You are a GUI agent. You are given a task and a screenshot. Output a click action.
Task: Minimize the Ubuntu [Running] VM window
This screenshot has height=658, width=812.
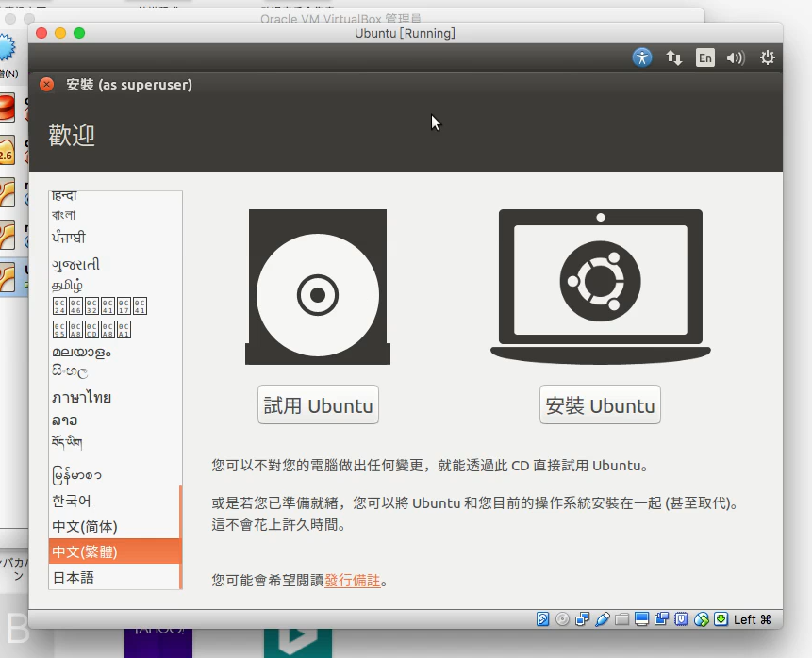tap(60, 33)
